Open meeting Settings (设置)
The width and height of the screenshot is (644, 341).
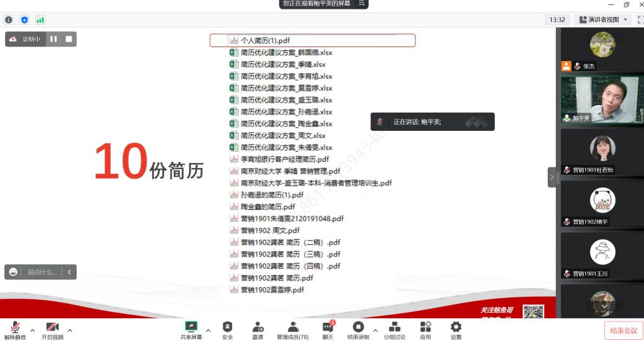click(x=456, y=330)
